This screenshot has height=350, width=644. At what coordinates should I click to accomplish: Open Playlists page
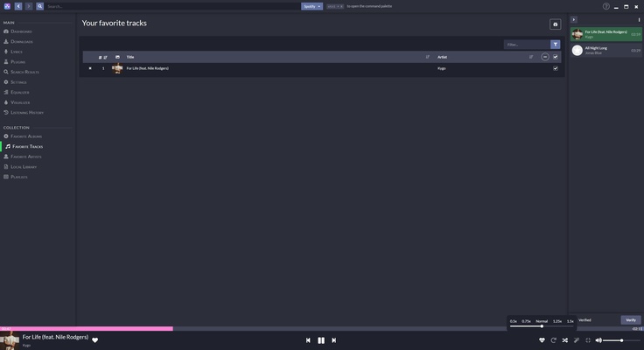(16, 177)
